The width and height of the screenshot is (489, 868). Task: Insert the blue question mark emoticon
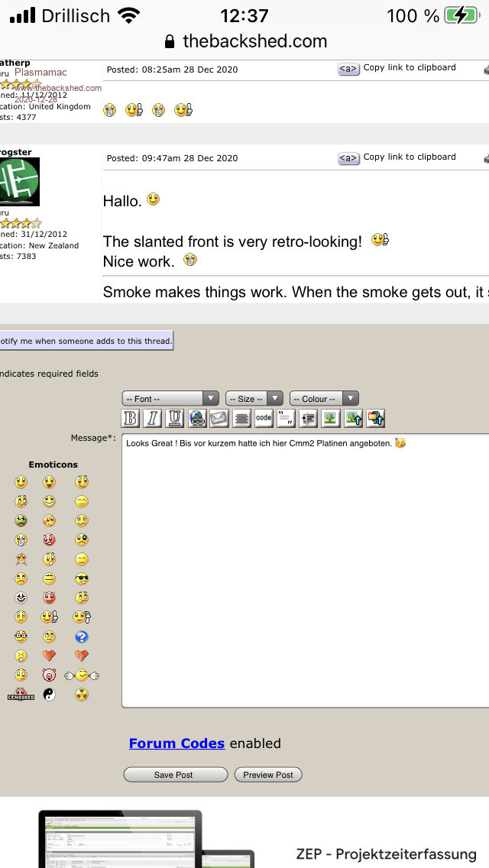[82, 636]
